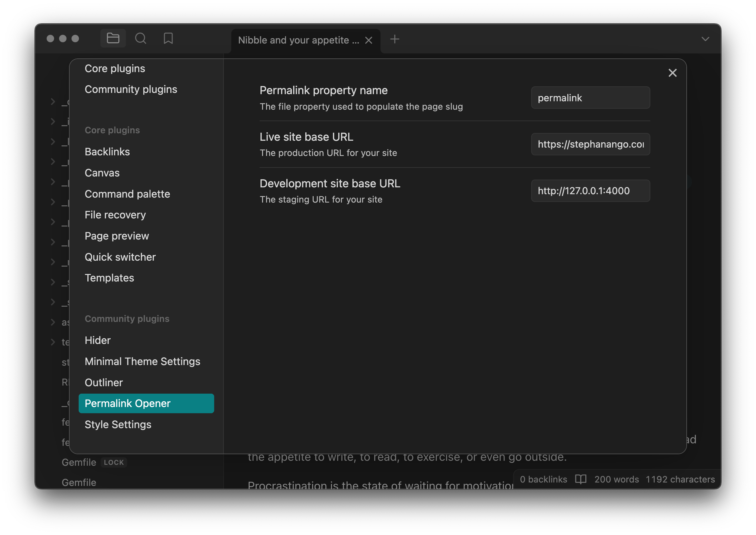Close the Nibble and your appetite tab

[x=368, y=40]
